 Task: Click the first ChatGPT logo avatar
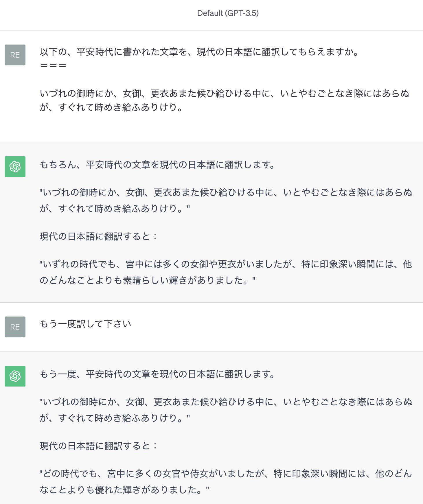[15, 167]
